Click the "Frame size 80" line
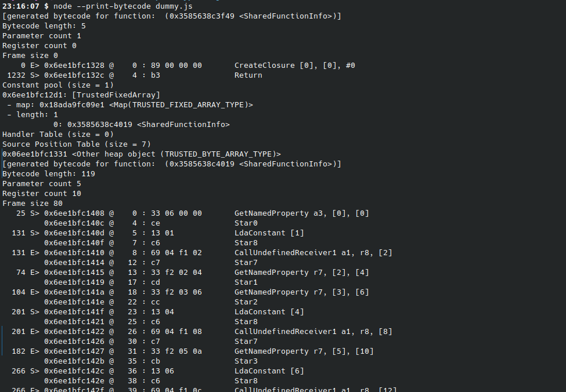566x392 pixels. (x=33, y=203)
